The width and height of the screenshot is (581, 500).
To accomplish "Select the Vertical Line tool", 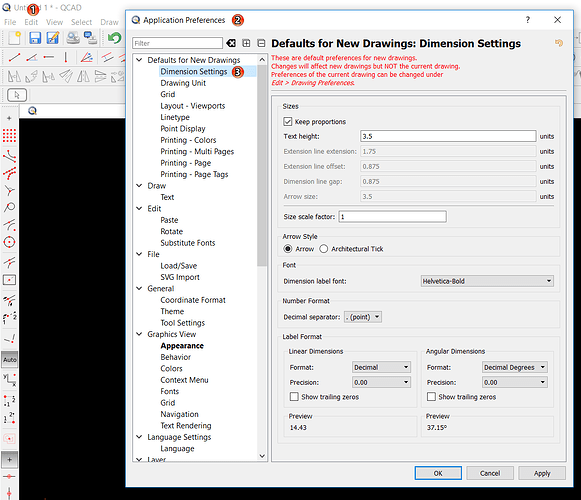I will 66,57.
